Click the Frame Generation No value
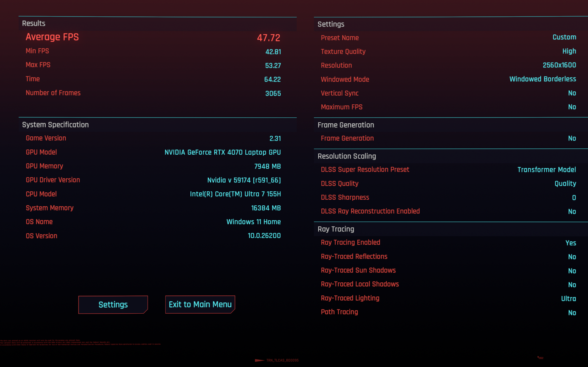 click(x=572, y=138)
